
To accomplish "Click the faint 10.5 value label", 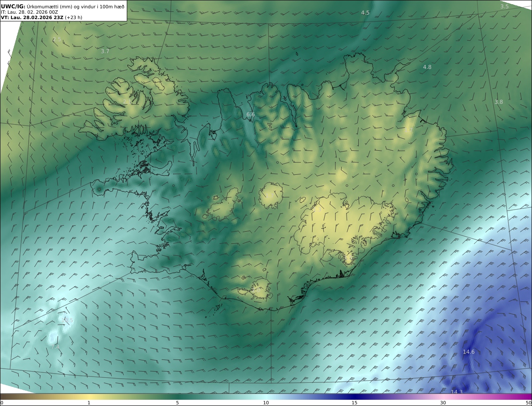I will click(67, 320).
